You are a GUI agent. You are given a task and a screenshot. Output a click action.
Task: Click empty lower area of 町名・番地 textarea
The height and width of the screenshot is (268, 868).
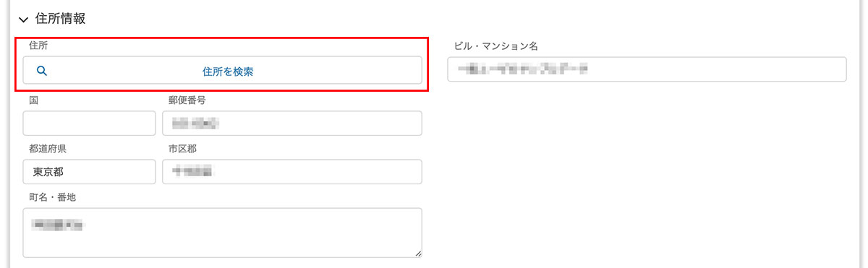click(x=223, y=246)
